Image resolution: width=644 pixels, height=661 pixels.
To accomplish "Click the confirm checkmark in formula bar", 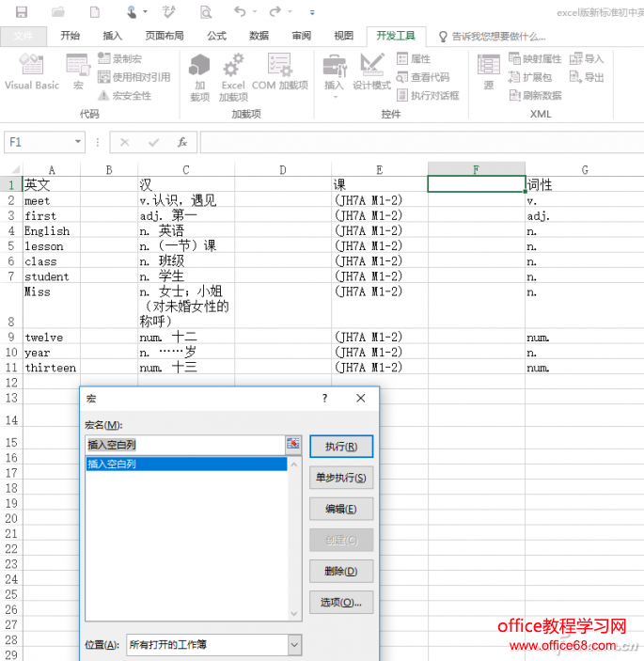I will (154, 143).
